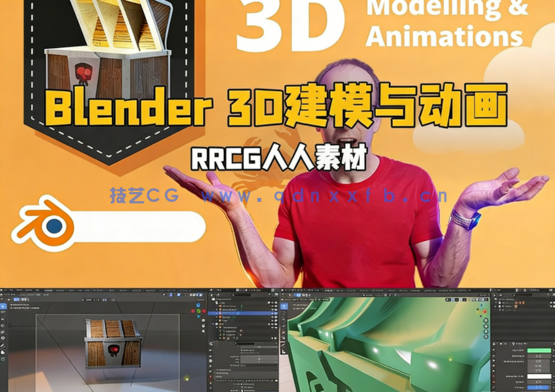This screenshot has width=555, height=392.
Task: Click the Blender logo icon in the top-left corner
Action: [3, 289]
